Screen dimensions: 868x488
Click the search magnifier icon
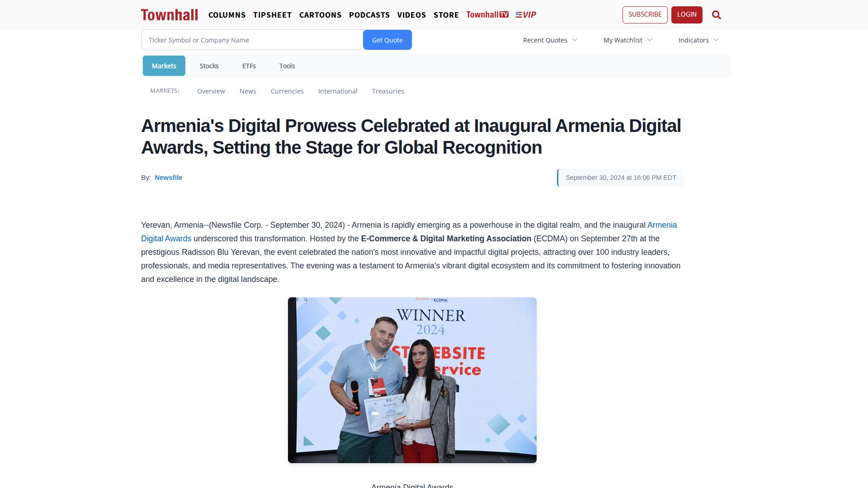(716, 15)
